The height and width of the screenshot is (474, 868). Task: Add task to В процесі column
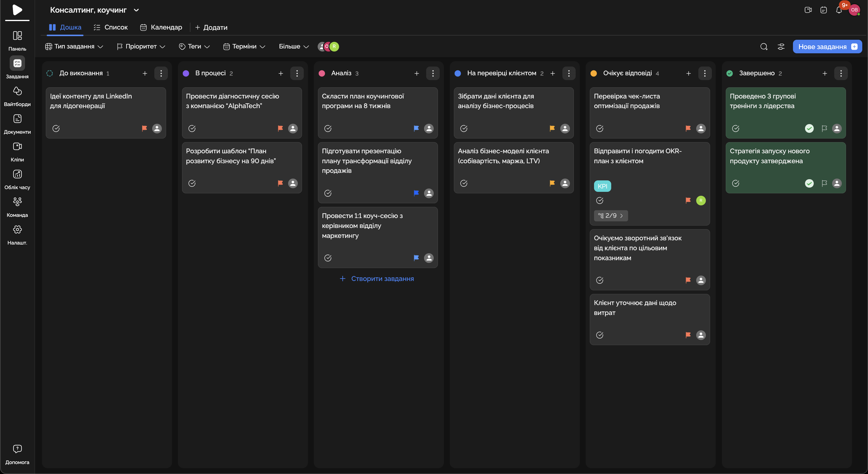coord(280,73)
